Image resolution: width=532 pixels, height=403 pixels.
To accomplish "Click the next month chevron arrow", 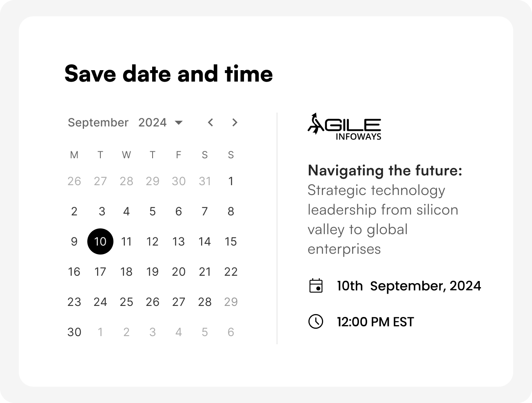I will tap(234, 122).
